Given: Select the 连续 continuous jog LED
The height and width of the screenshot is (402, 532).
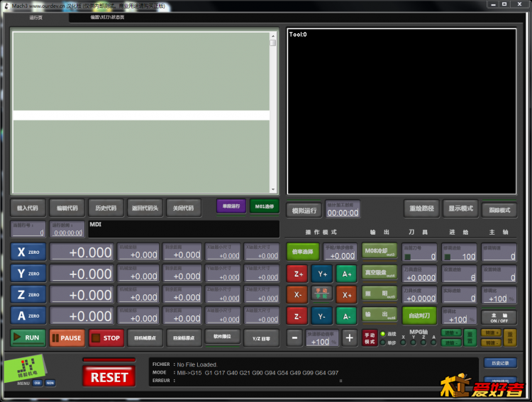Looking at the screenshot, I should click(383, 334).
